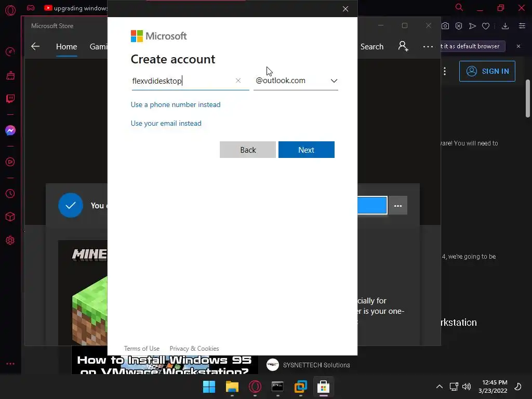This screenshot has height=399, width=532.
Task: Click the network tray icon
Action: (454, 387)
